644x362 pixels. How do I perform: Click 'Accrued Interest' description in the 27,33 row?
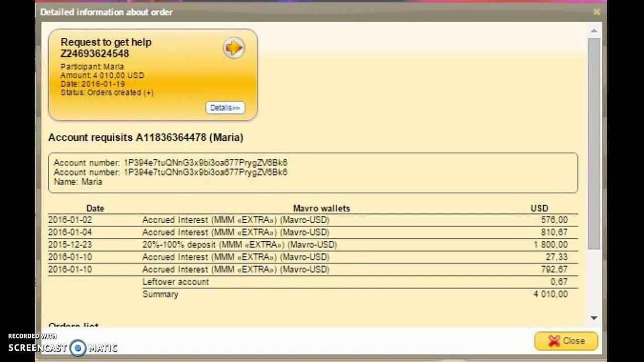pos(236,257)
